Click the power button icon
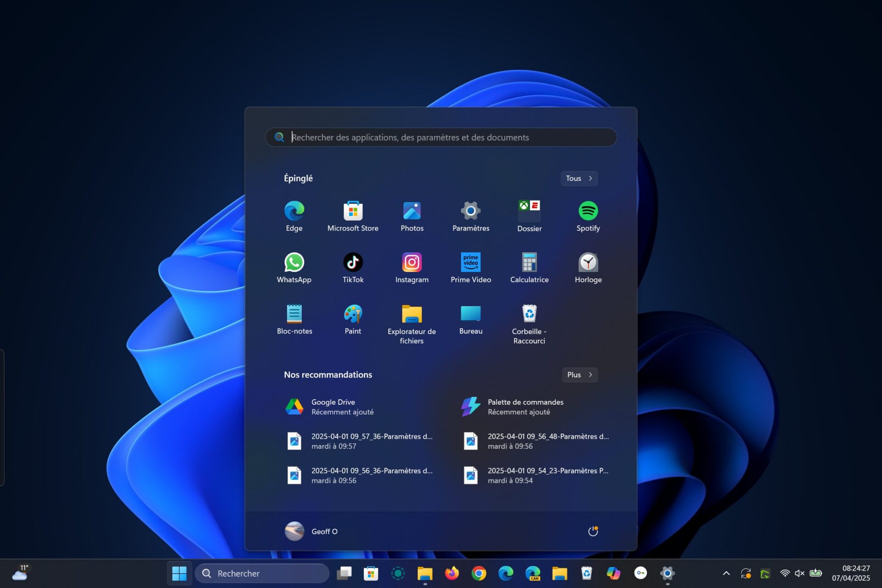 [x=593, y=531]
